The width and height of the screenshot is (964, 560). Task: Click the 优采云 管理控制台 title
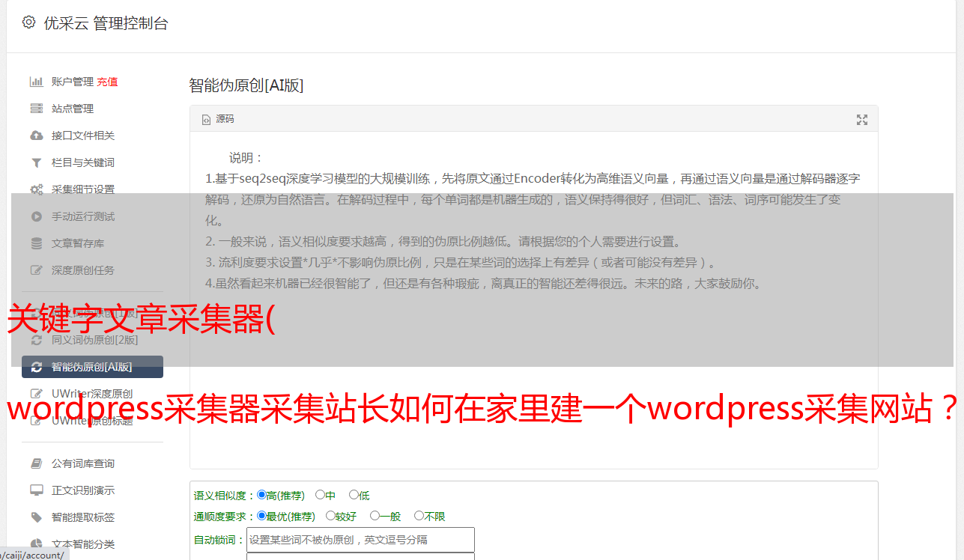coord(106,23)
